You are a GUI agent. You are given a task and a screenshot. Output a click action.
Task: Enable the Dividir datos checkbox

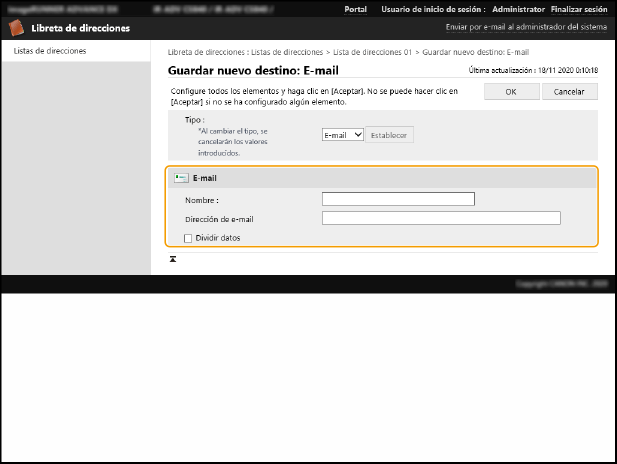coord(187,238)
